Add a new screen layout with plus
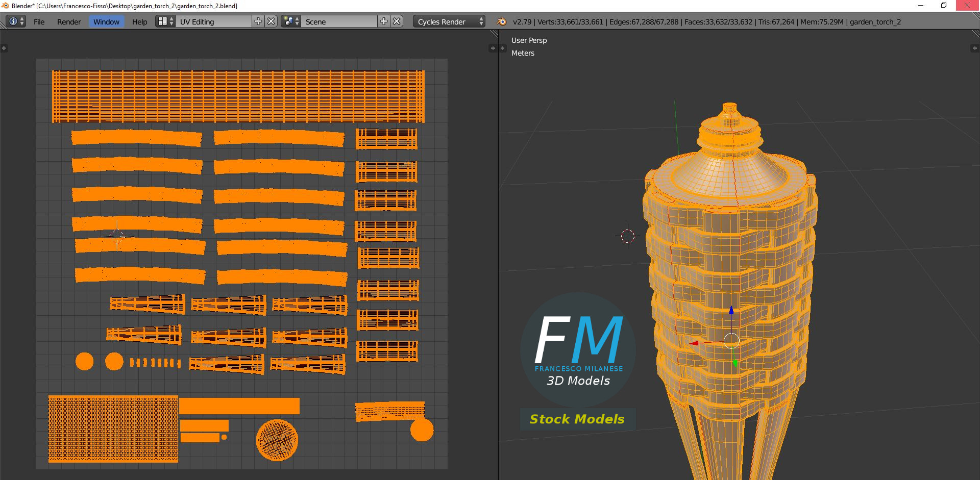The width and height of the screenshot is (980, 480). pyautogui.click(x=258, y=21)
